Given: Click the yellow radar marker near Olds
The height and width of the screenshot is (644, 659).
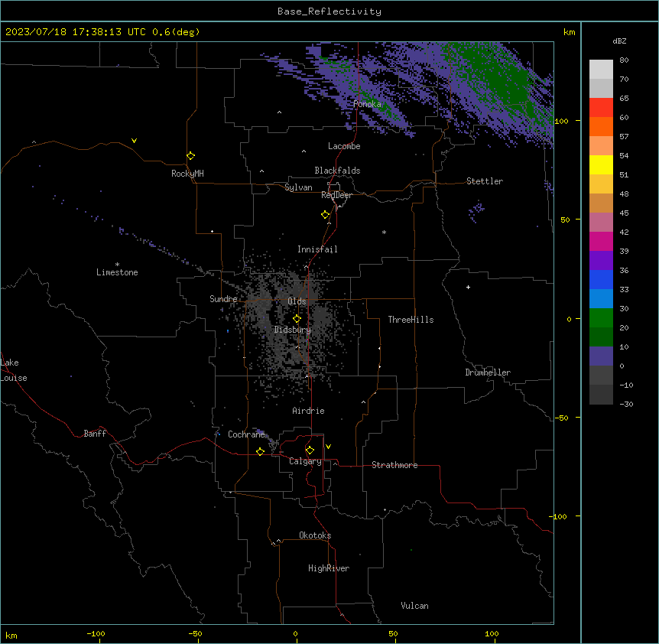Looking at the screenshot, I should (x=297, y=318).
